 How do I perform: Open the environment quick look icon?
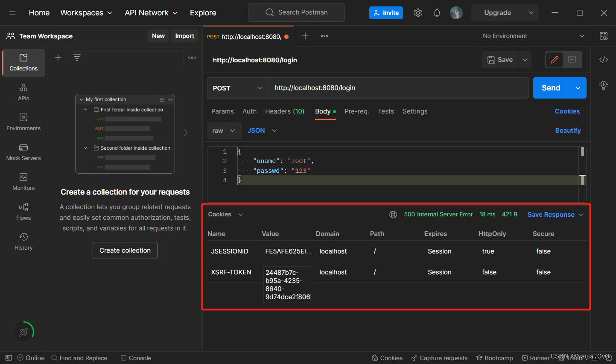604,36
